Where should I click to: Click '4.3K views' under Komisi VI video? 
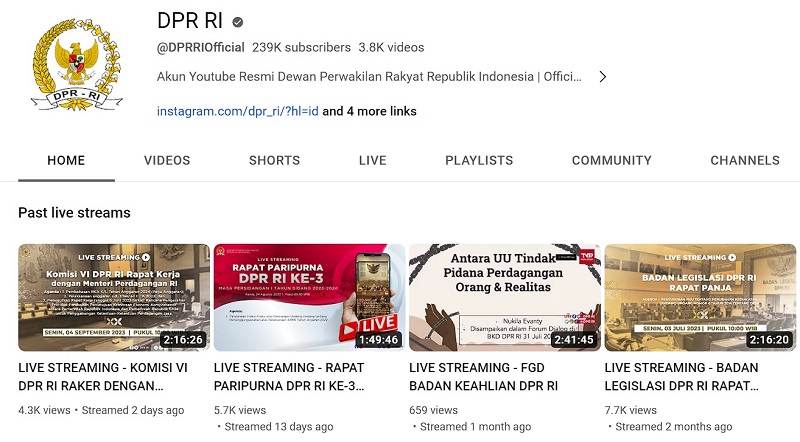pos(44,410)
